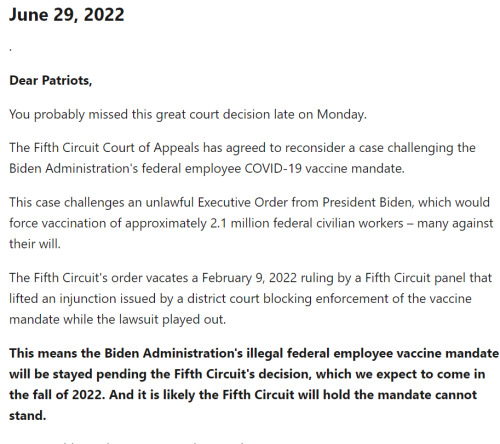The image size is (500, 444).
Task: Click the text '2.1 million federal civilian workers'
Action: pos(307,223)
